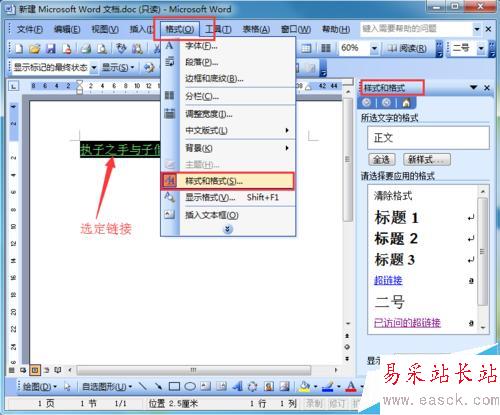Click the Arrow drawing tool
The height and width of the screenshot is (415, 500).
pyautogui.click(x=158, y=386)
